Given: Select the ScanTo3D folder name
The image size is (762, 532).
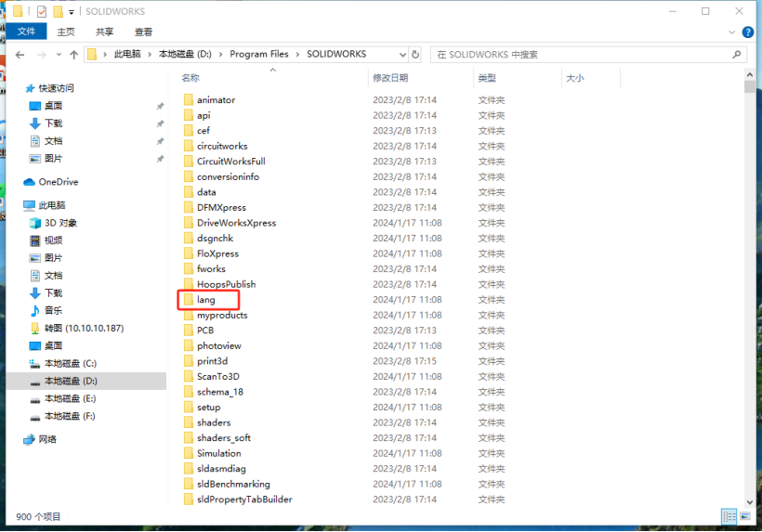Looking at the screenshot, I should pos(218,376).
